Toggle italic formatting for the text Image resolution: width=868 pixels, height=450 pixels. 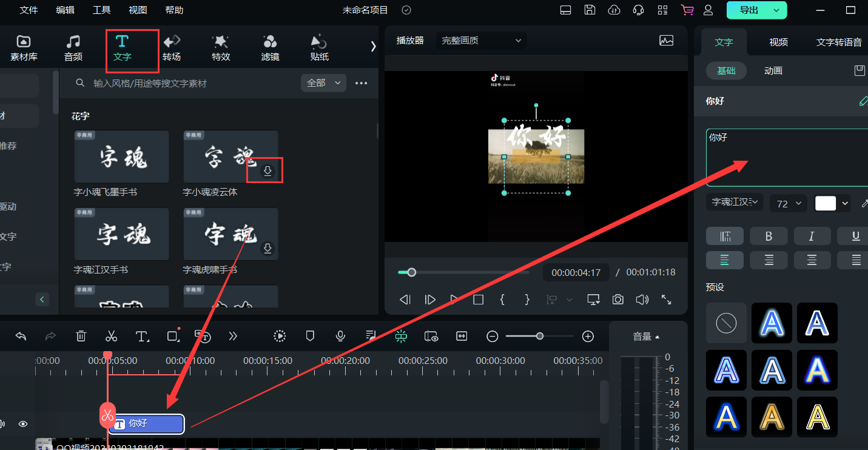click(x=812, y=236)
